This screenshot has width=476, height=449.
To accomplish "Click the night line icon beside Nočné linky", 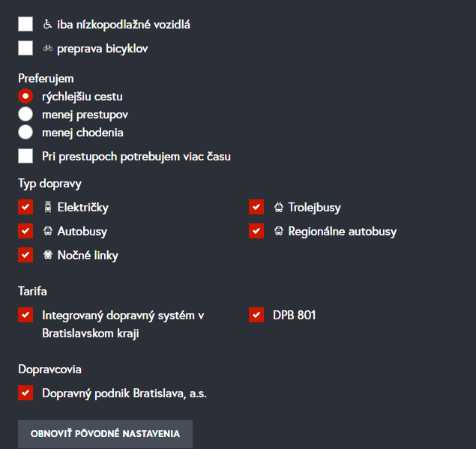I will point(48,256).
